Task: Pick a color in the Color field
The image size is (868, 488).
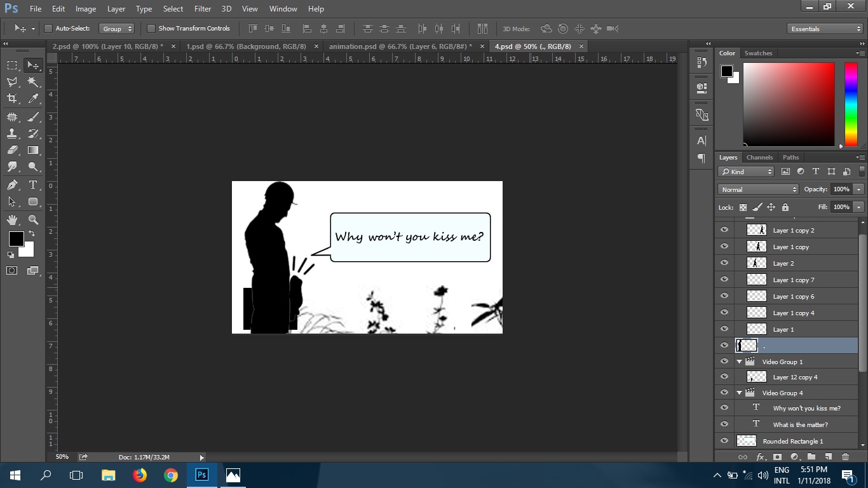Action: click(x=789, y=104)
